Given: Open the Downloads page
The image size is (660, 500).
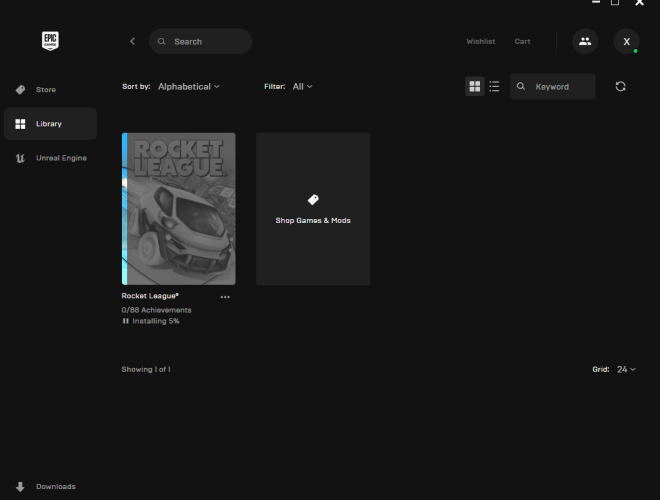Looking at the screenshot, I should pyautogui.click(x=50, y=487).
